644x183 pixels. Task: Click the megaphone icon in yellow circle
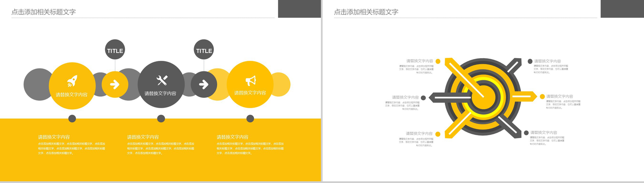coord(250,80)
